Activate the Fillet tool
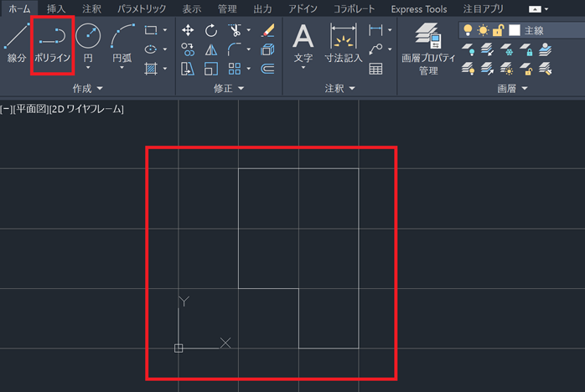585x392 pixels. 235,49
